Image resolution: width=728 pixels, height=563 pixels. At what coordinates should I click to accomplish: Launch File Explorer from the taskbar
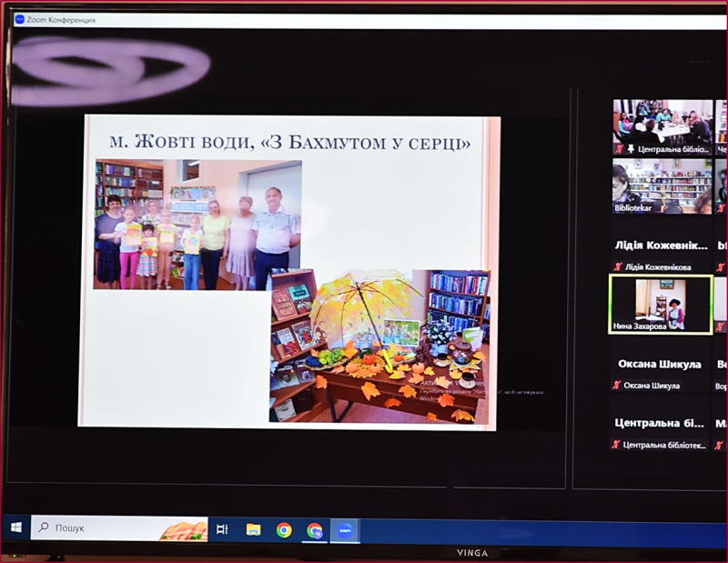pos(253,529)
